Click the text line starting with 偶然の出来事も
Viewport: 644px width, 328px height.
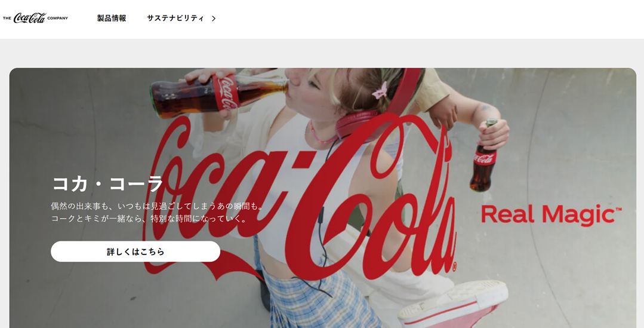point(158,206)
